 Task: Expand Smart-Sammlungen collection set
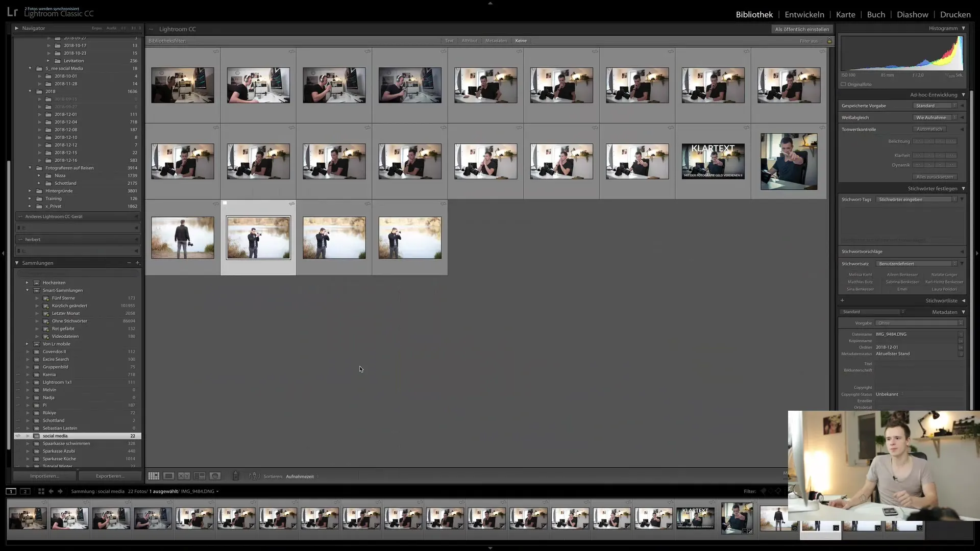(x=28, y=290)
